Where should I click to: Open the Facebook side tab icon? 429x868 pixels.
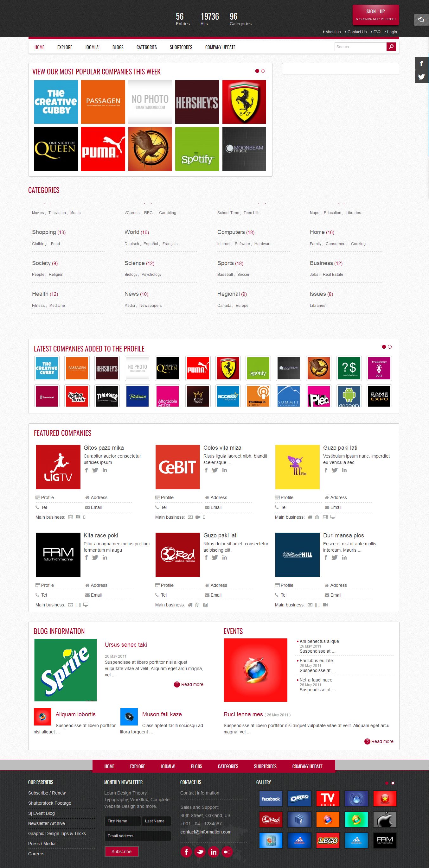(421, 63)
